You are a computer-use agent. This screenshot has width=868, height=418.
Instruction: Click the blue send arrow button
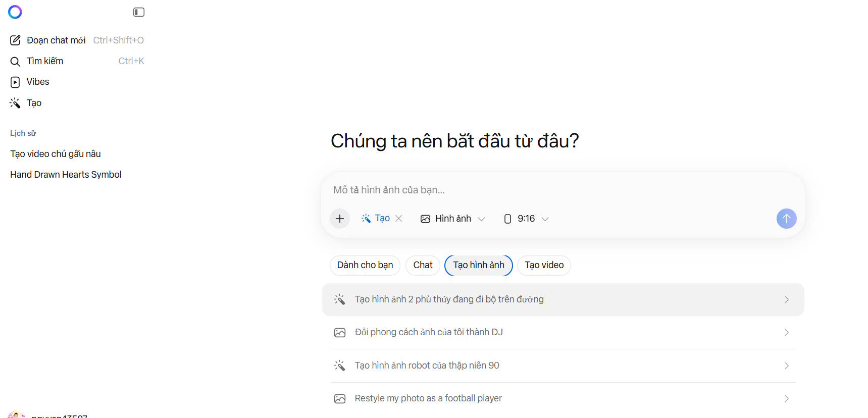(x=786, y=219)
